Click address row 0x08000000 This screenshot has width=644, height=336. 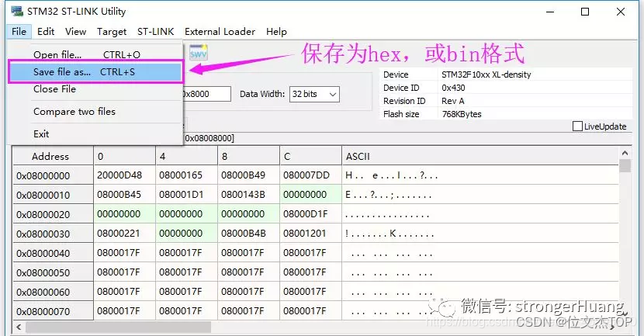click(x=53, y=175)
